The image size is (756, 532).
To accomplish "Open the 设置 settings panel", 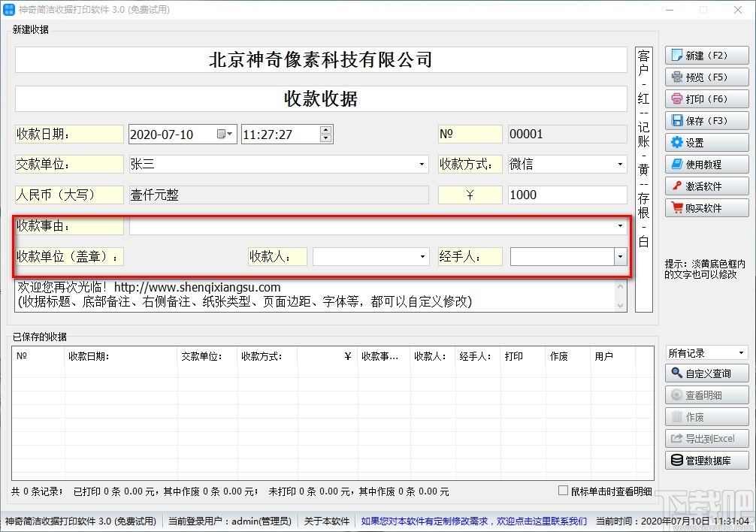I will tap(706, 142).
